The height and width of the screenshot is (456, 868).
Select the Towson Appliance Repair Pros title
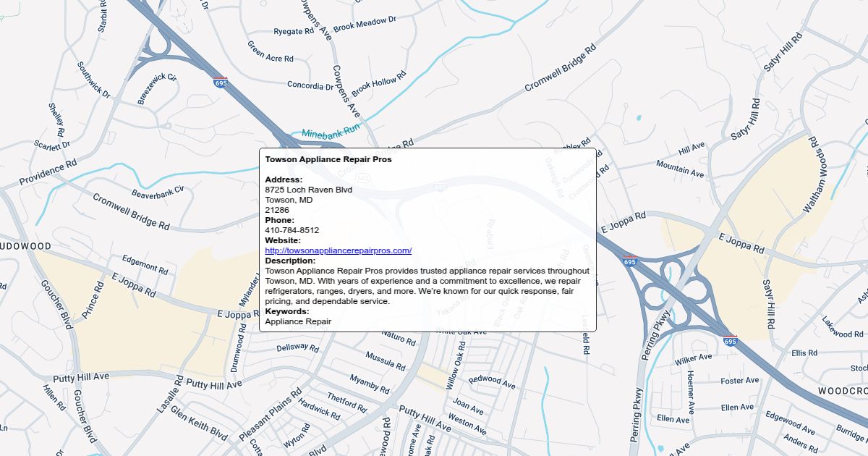[328, 159]
